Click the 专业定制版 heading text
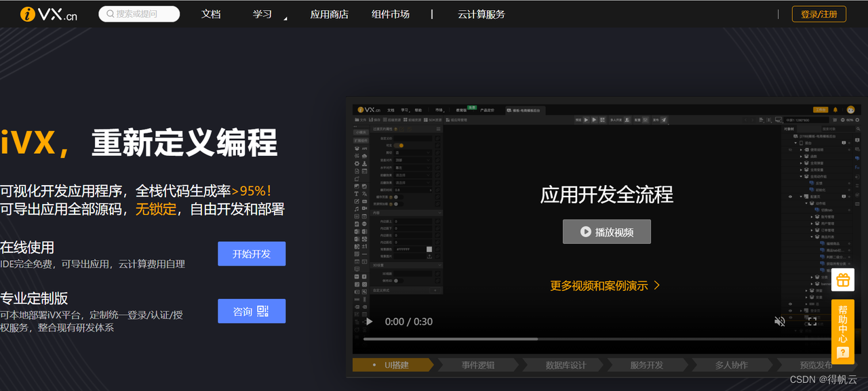Viewport: 868px width, 391px height. point(34,298)
